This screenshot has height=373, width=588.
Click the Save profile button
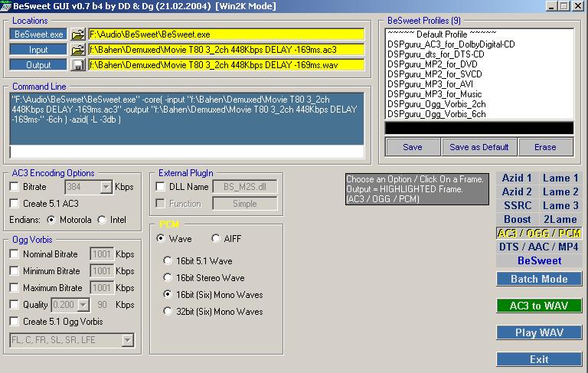tap(413, 147)
